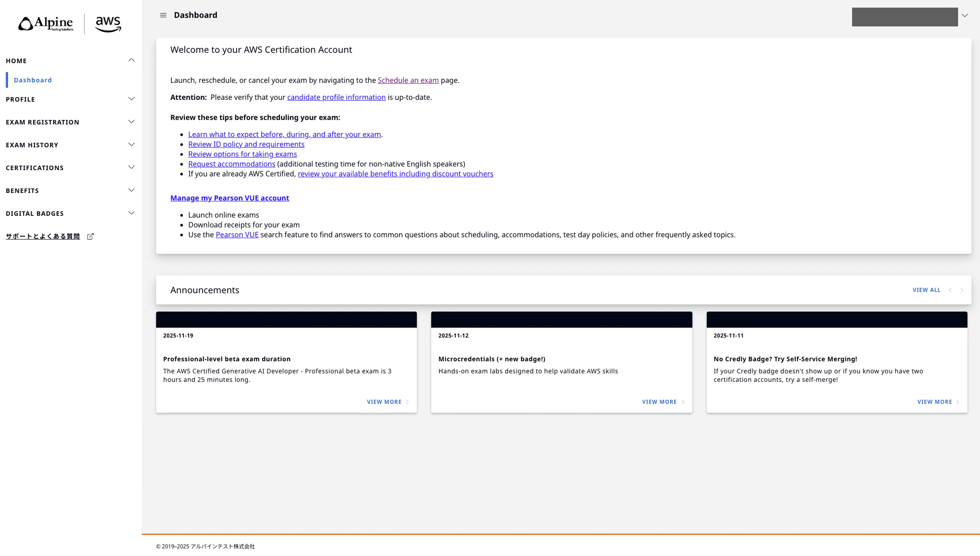Click the redacted user name field

click(x=905, y=17)
